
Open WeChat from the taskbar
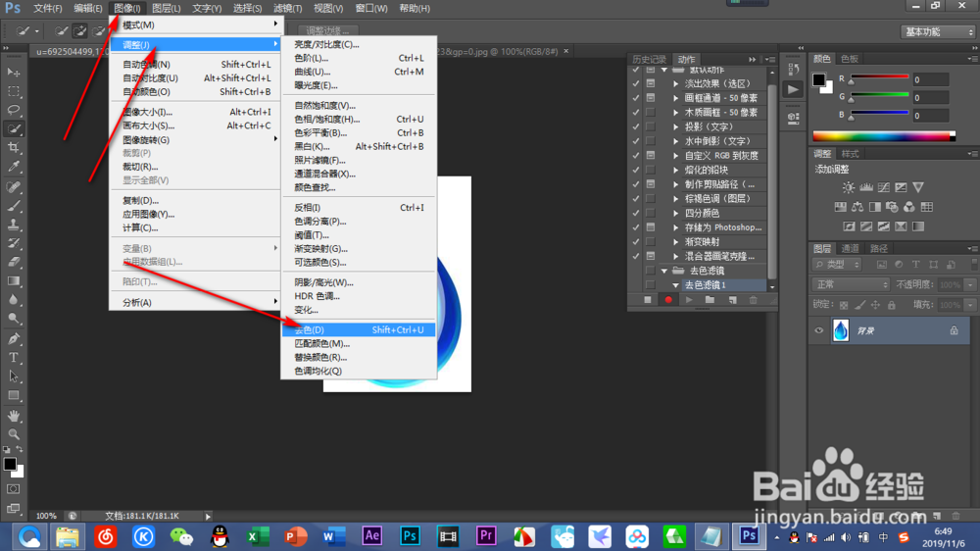point(181,536)
